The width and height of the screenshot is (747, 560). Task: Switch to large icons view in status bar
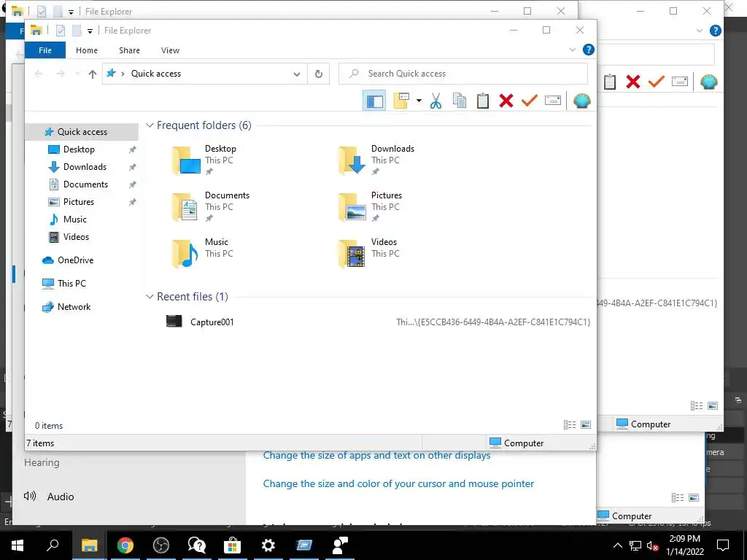586,425
